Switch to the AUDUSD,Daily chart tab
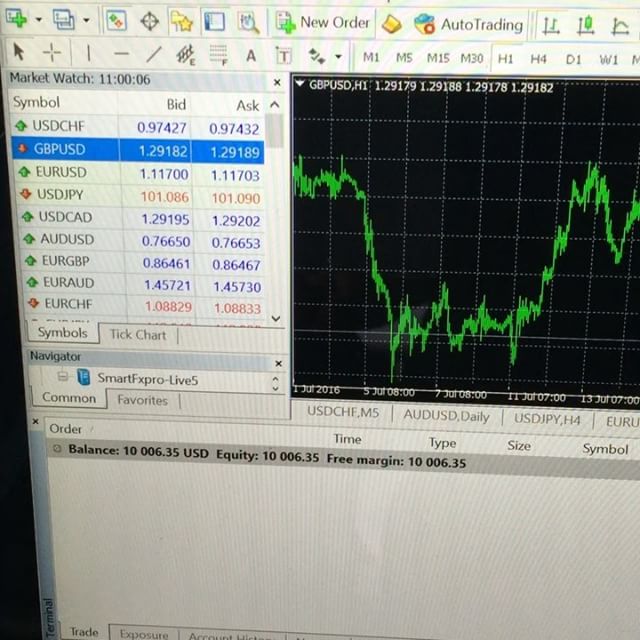Screen dimensions: 640x640 pos(447,416)
